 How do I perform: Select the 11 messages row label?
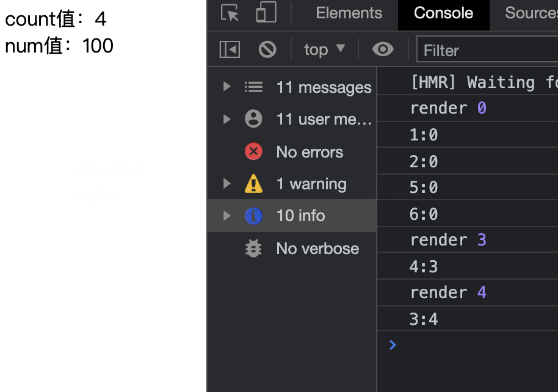click(x=324, y=87)
